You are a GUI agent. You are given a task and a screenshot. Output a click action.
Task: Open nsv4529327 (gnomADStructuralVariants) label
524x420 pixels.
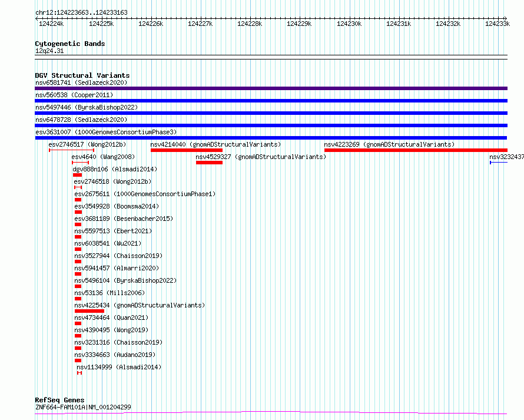point(261,157)
